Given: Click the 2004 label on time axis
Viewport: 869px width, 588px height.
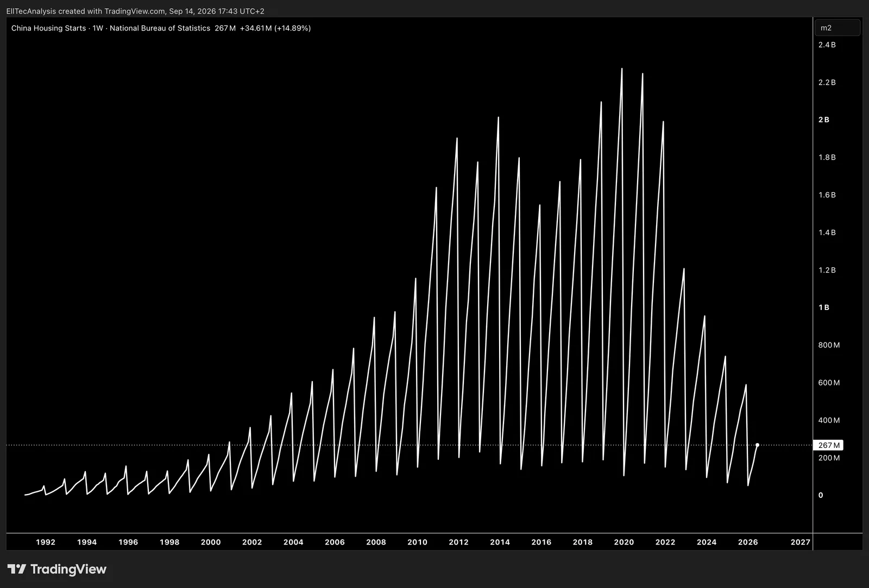Looking at the screenshot, I should pos(293,542).
